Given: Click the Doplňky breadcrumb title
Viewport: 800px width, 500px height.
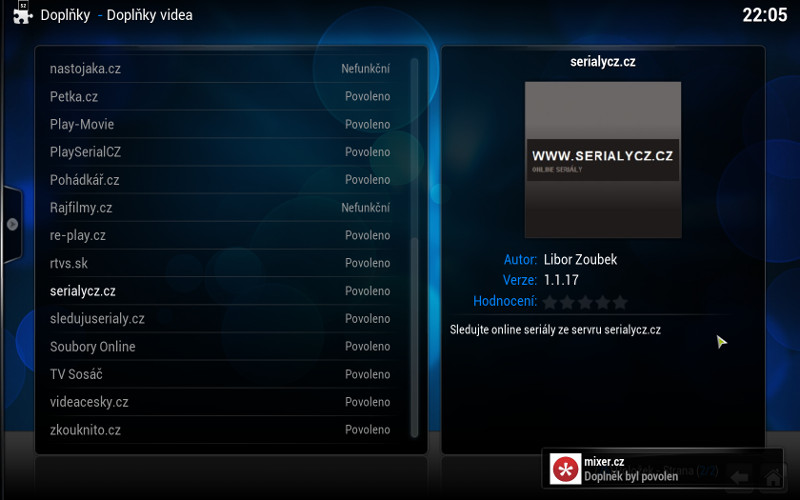Looking at the screenshot, I should click(65, 15).
